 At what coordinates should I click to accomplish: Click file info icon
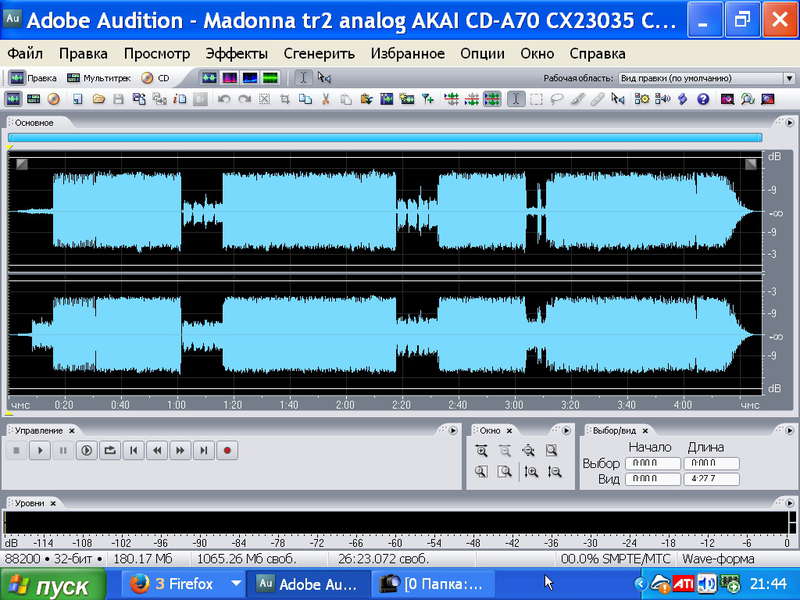tap(180, 99)
